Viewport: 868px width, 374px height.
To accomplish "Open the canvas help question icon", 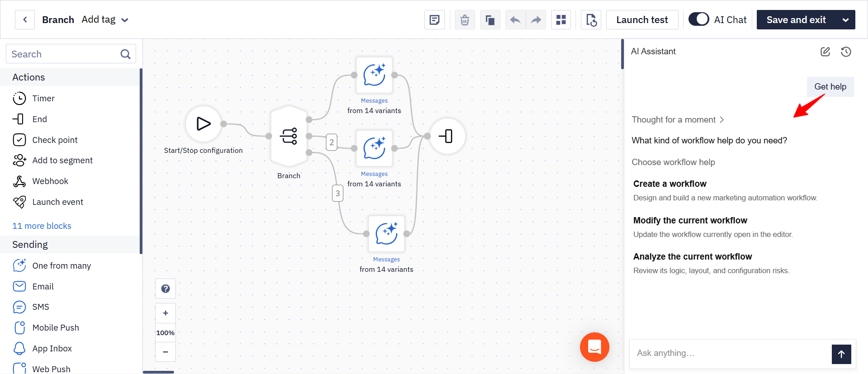I will (x=165, y=289).
